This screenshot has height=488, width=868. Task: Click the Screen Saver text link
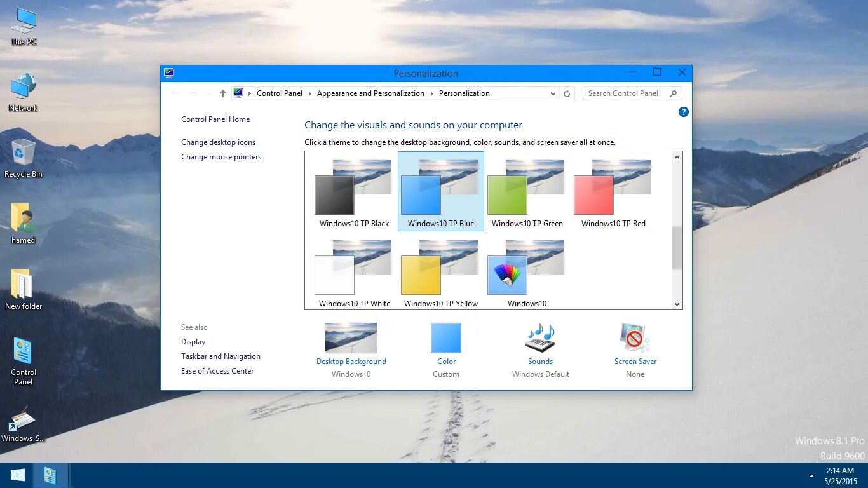(635, 362)
